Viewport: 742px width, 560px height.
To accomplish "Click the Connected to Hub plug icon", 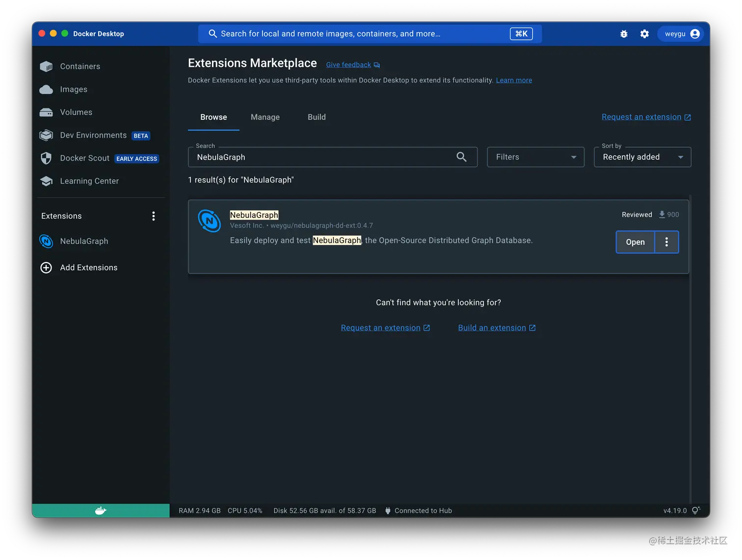I will pos(388,511).
